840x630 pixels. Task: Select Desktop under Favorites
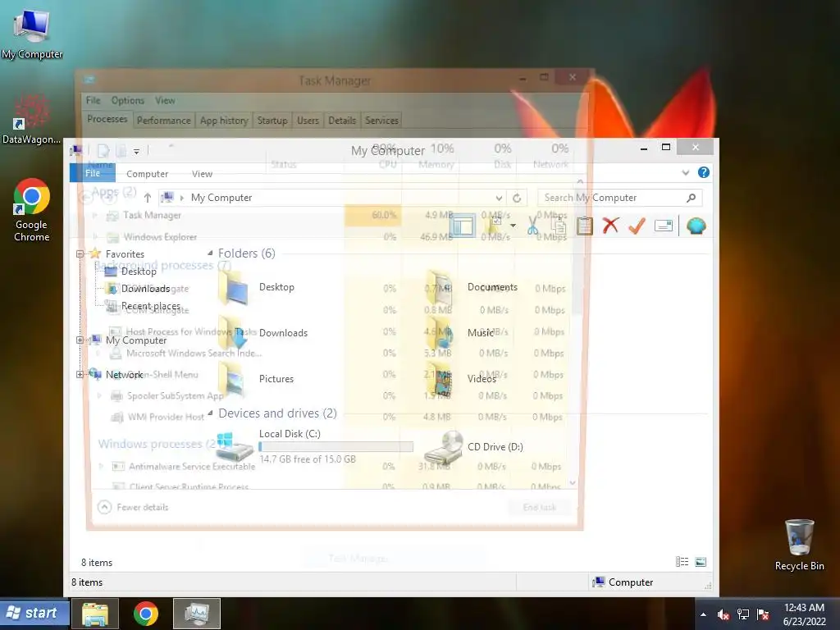(x=139, y=272)
